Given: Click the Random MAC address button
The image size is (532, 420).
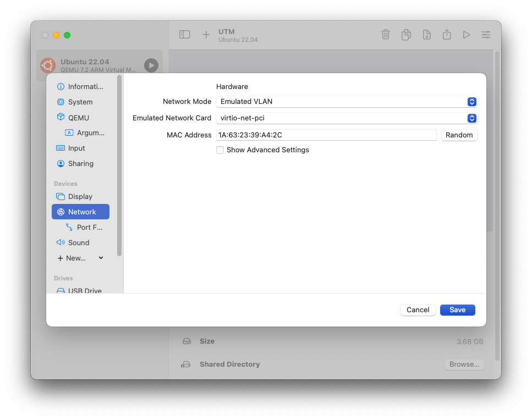Looking at the screenshot, I should click(459, 135).
